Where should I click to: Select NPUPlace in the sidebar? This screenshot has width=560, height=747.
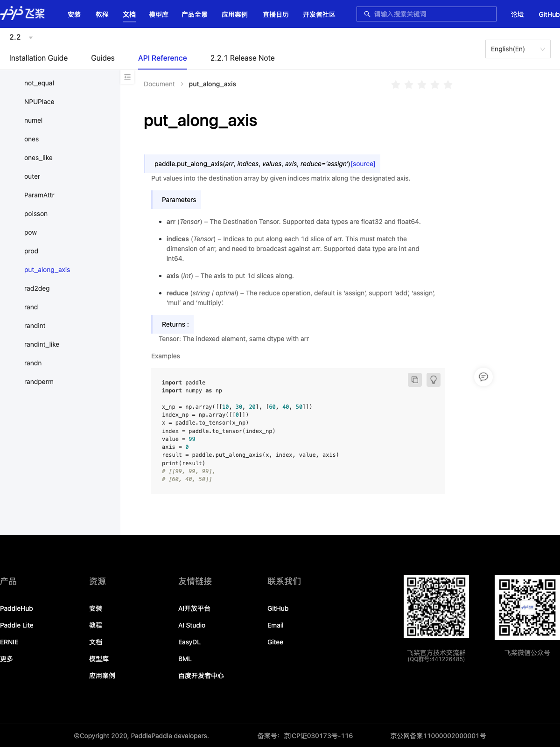(x=39, y=102)
